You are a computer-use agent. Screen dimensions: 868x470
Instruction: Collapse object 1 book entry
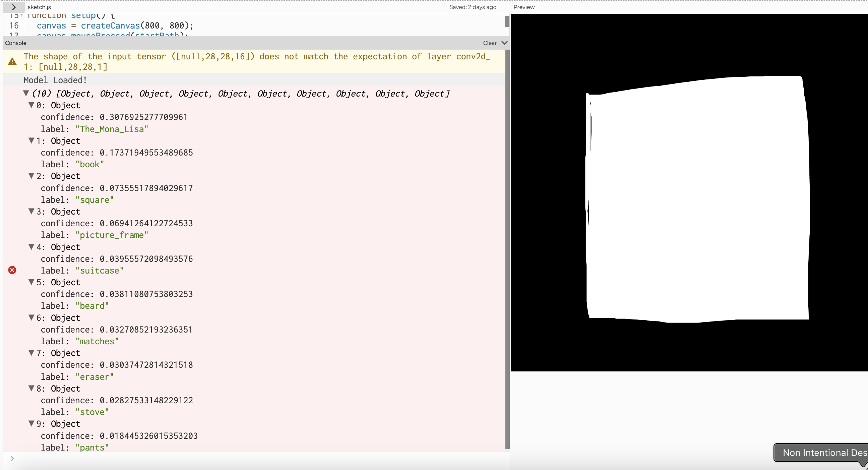32,140
